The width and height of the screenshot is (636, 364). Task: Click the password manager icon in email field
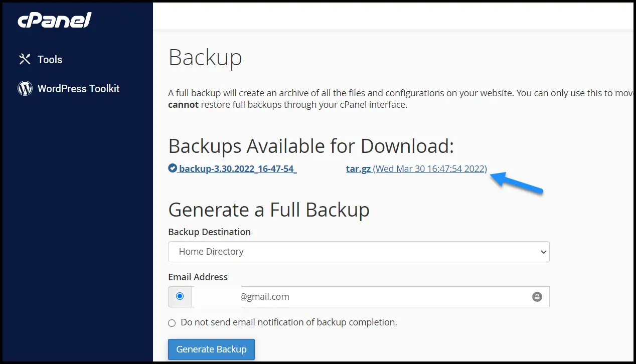537,297
